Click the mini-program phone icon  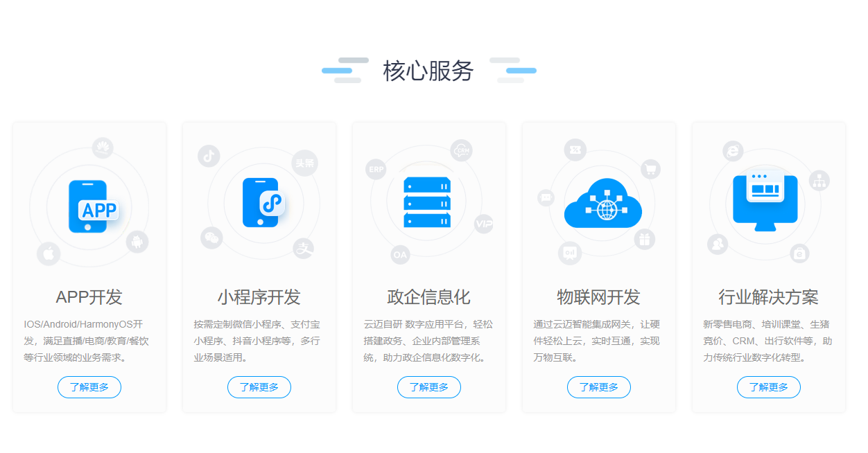point(263,202)
